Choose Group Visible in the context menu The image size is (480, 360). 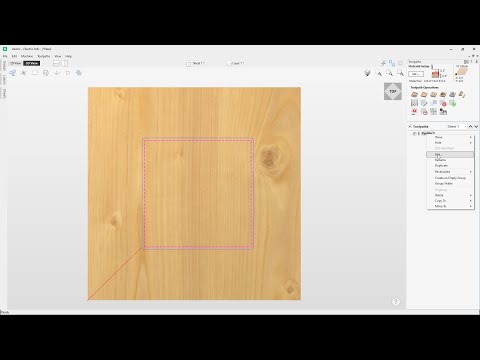[x=450, y=184]
